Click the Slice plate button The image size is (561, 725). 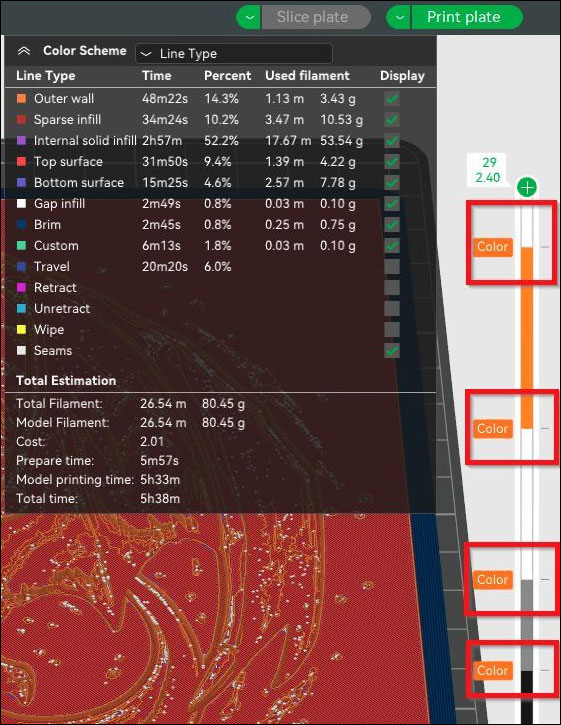click(315, 18)
